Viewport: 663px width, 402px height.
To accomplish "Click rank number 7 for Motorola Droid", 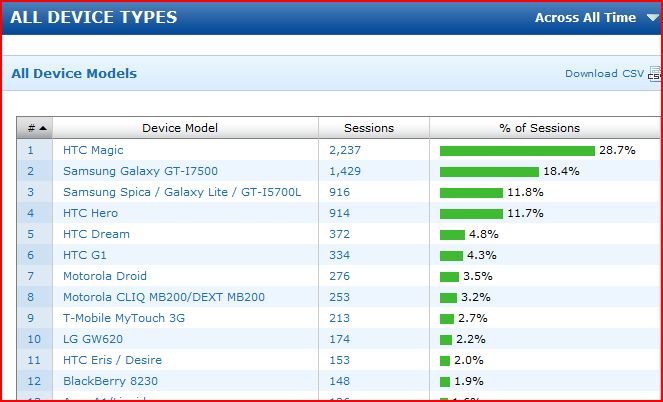I will pos(30,276).
